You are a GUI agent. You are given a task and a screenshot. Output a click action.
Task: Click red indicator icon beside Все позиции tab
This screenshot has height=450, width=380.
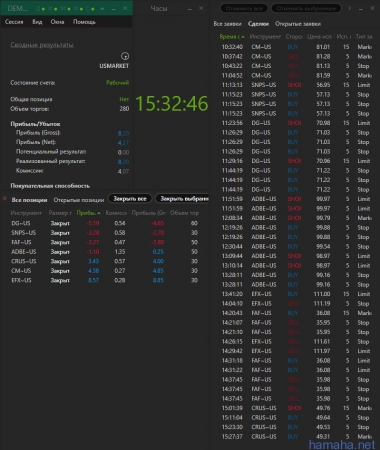click(5, 198)
